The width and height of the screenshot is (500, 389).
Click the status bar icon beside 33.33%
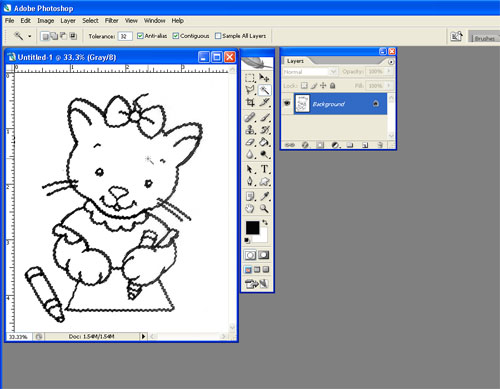click(39, 336)
